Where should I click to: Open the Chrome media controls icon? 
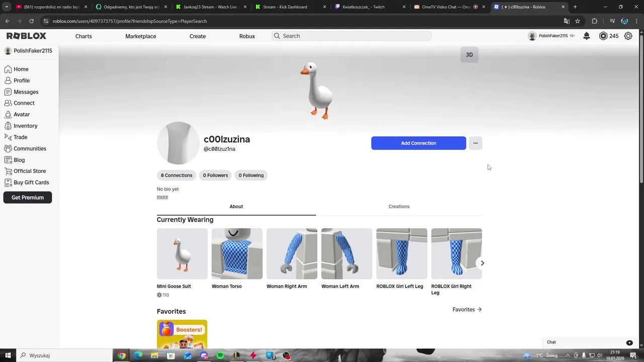click(612, 21)
